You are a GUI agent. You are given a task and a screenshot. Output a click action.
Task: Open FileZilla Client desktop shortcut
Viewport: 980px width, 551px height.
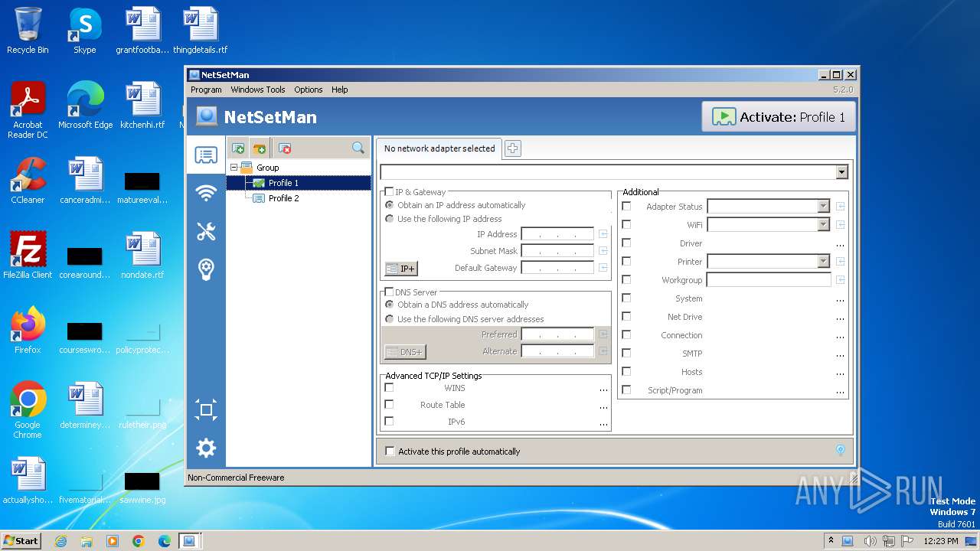[x=28, y=255]
